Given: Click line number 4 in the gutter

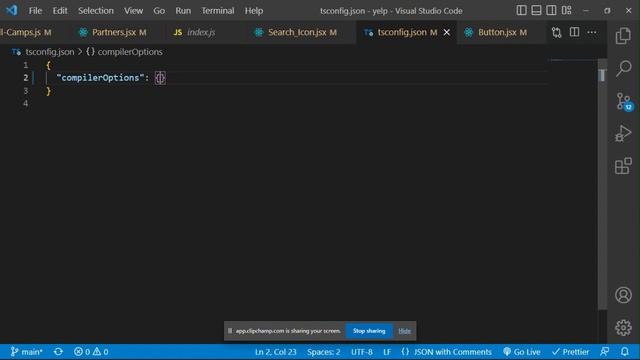Looking at the screenshot, I should 26,103.
